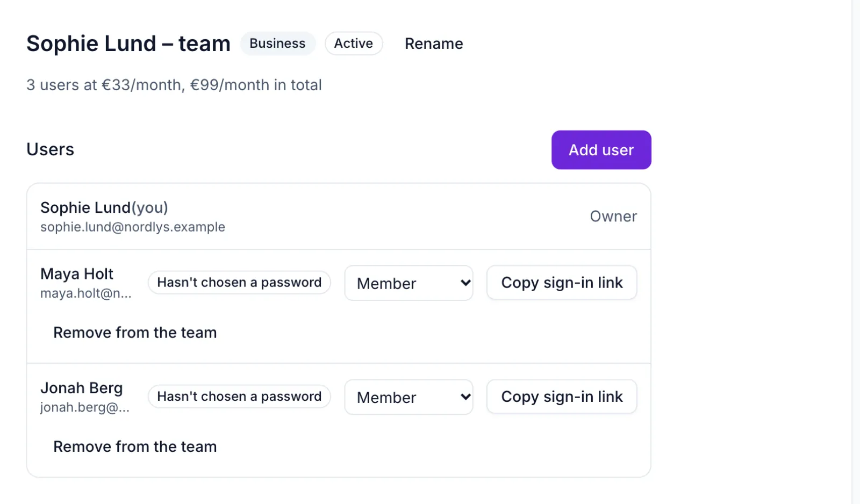The width and height of the screenshot is (860, 504).
Task: Click the Jonah Berg name
Action: (82, 388)
